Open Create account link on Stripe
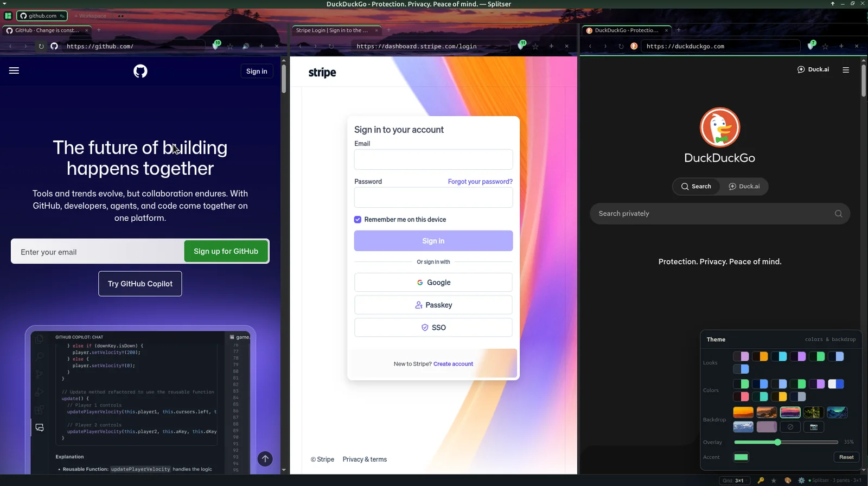 click(x=453, y=364)
